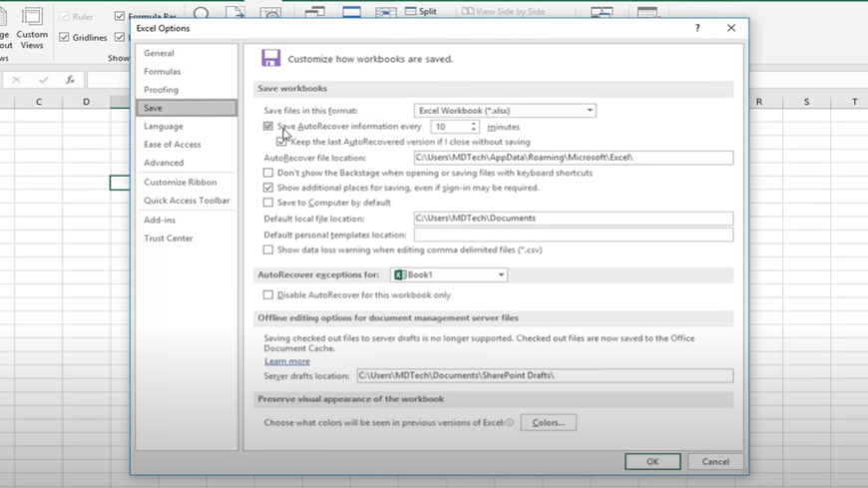Screen dimensions: 868x488
Task: Click the AutoRecover minutes number field
Action: click(x=450, y=127)
